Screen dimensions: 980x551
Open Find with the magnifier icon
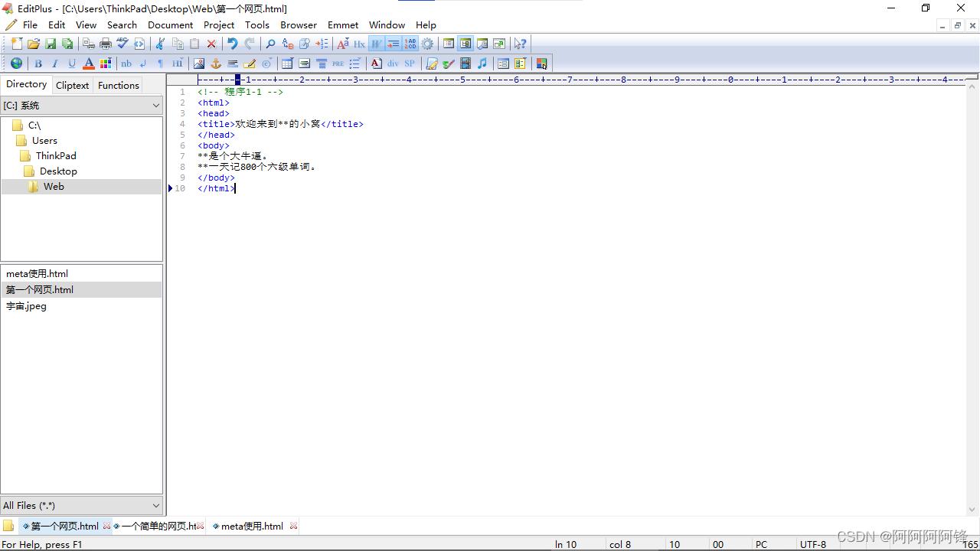270,44
